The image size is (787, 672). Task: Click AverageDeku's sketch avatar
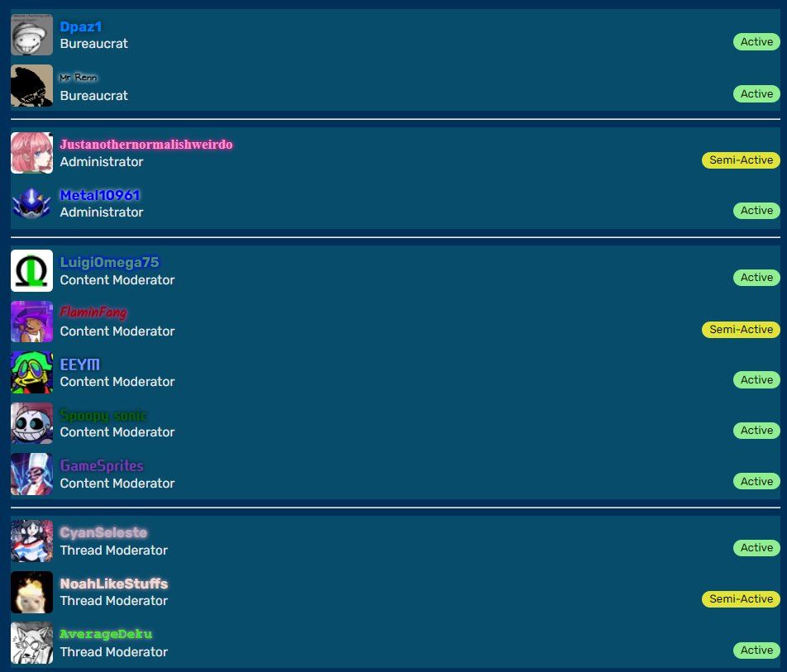(31, 643)
